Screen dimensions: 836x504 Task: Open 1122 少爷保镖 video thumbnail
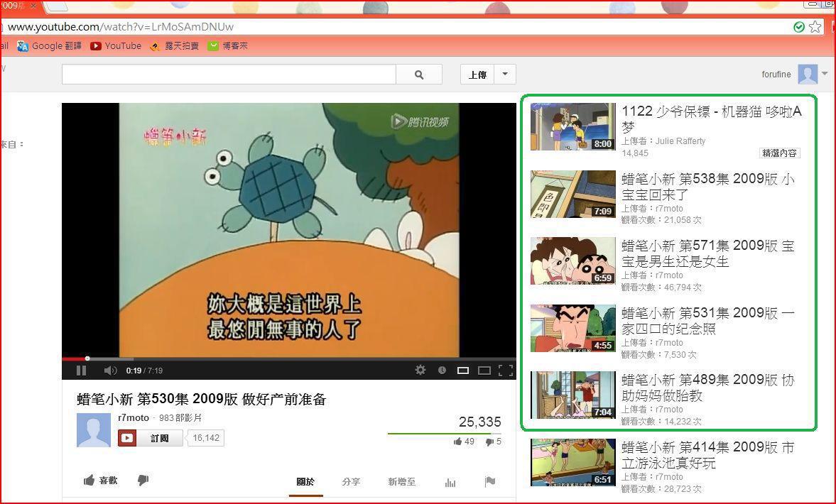(573, 127)
